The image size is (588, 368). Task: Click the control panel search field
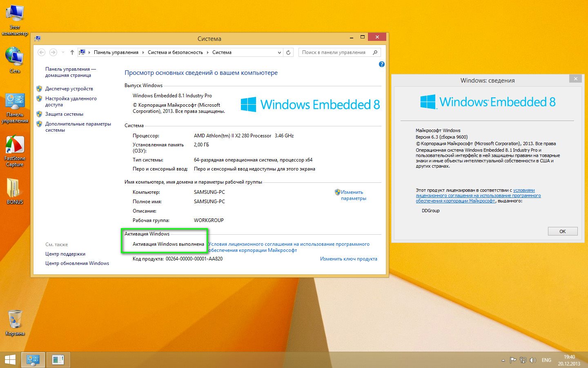pos(335,52)
